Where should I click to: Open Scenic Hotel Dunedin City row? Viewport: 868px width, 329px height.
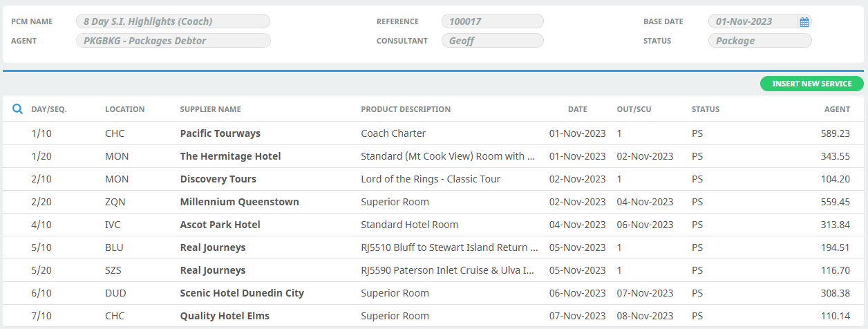[434, 293]
